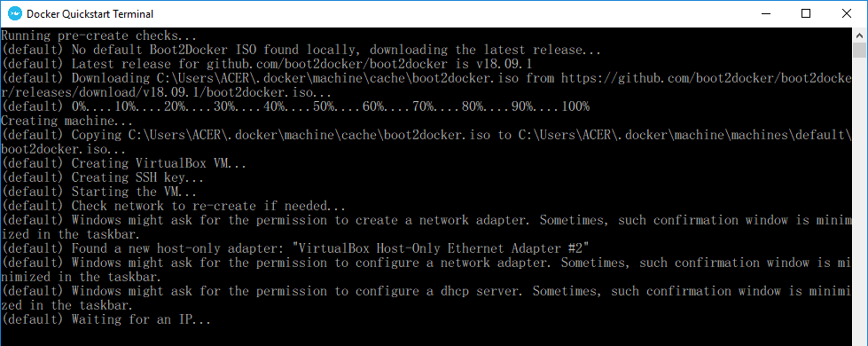
Task: Click the Docker Quickstart Terminal title text
Action: (x=90, y=14)
